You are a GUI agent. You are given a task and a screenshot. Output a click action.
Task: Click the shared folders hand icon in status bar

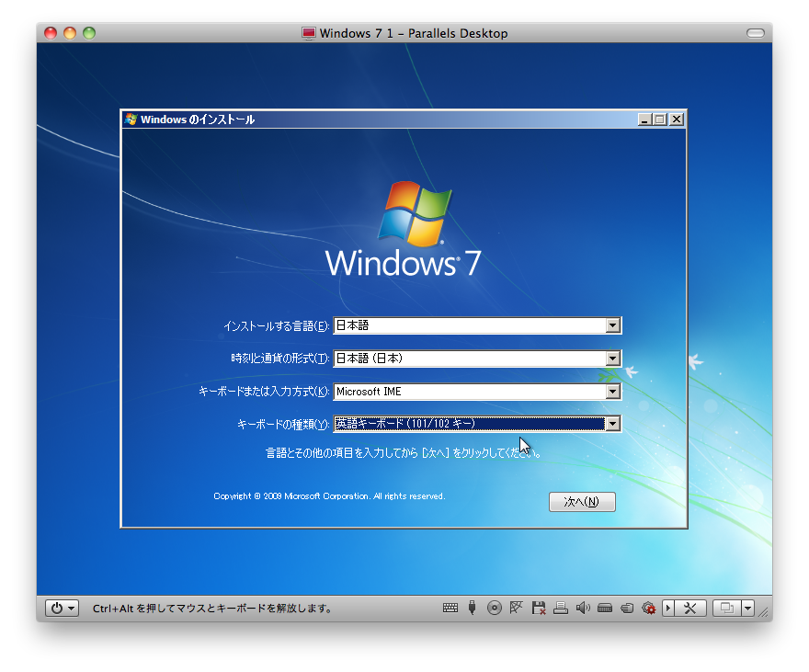[627, 609]
